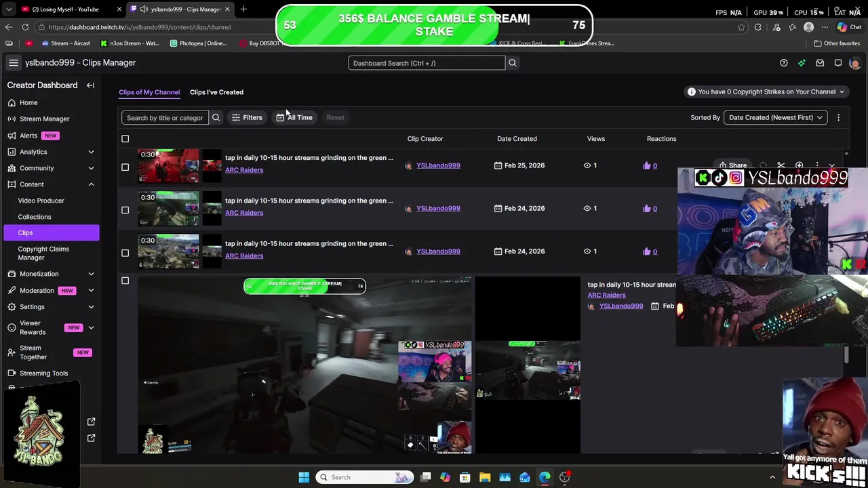Open the first external link icon in sidebar

(91, 422)
